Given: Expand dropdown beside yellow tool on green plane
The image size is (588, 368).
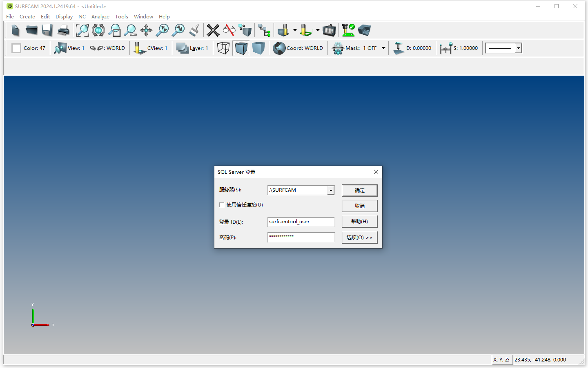Looking at the screenshot, I should 318,30.
